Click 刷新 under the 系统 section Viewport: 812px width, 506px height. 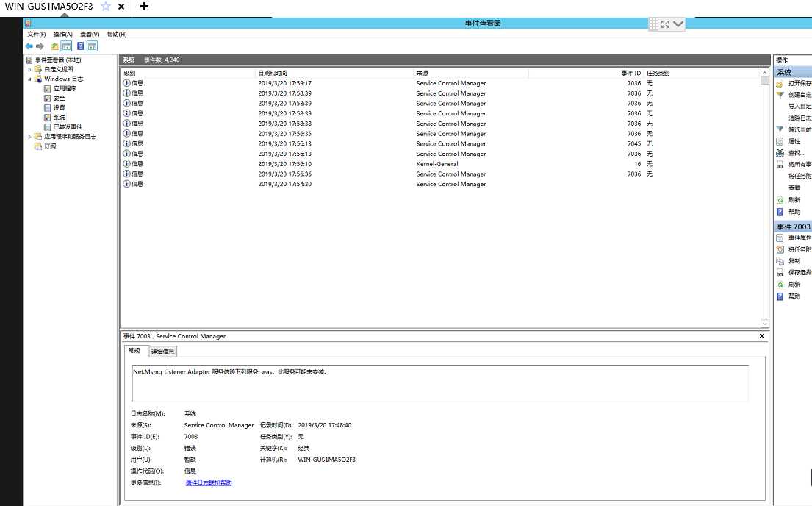pos(794,199)
